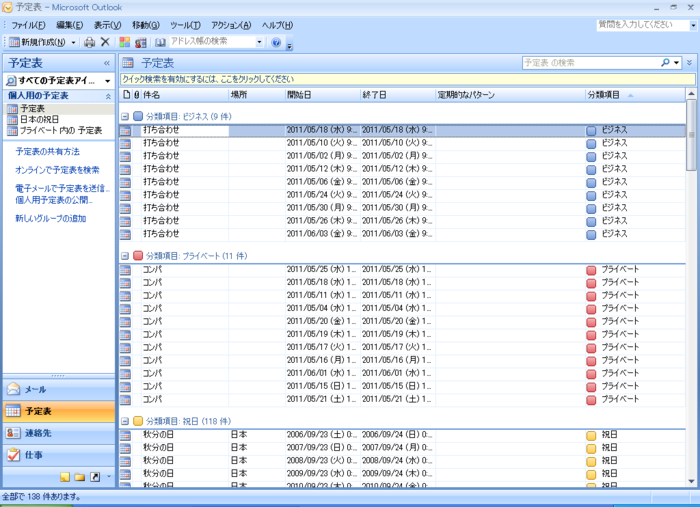
Task: Collapse the navigation pane with double chevron
Action: pos(107,63)
